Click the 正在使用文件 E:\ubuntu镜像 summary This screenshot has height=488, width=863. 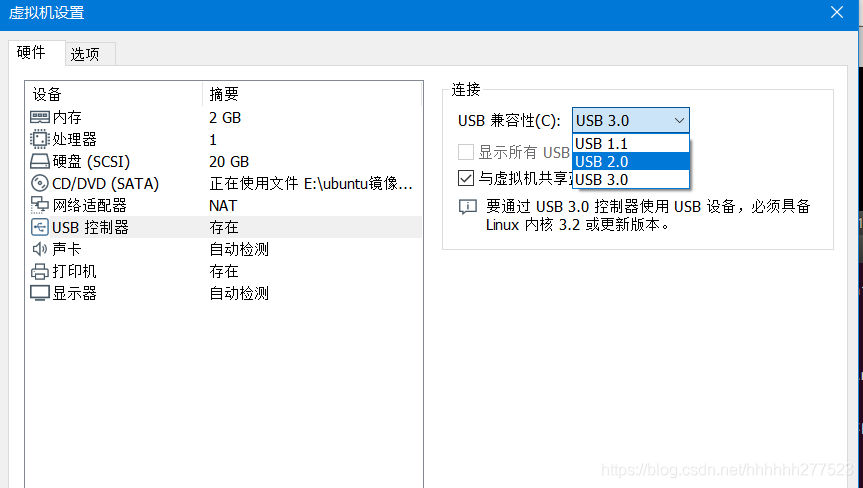tap(311, 183)
